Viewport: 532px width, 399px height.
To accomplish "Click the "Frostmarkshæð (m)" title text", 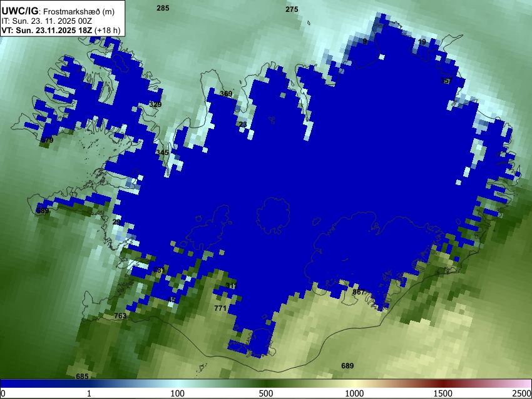I will click(x=79, y=11).
